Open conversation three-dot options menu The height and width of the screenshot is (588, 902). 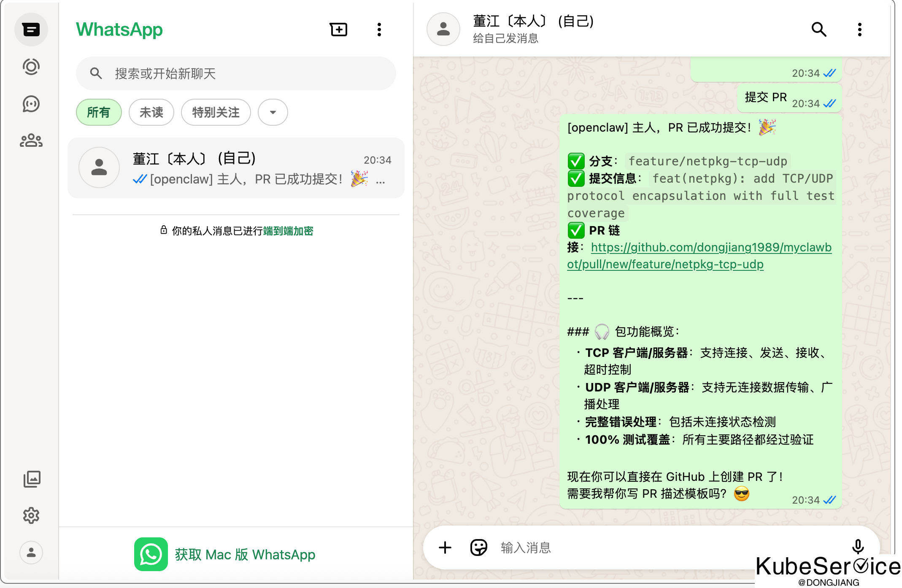(x=859, y=30)
